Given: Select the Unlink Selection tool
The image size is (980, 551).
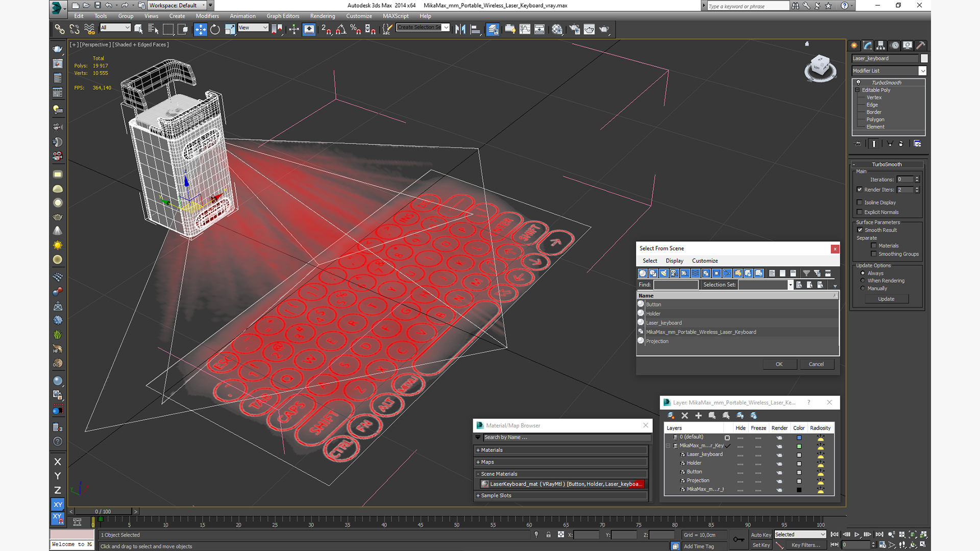Looking at the screenshot, I should [75, 29].
